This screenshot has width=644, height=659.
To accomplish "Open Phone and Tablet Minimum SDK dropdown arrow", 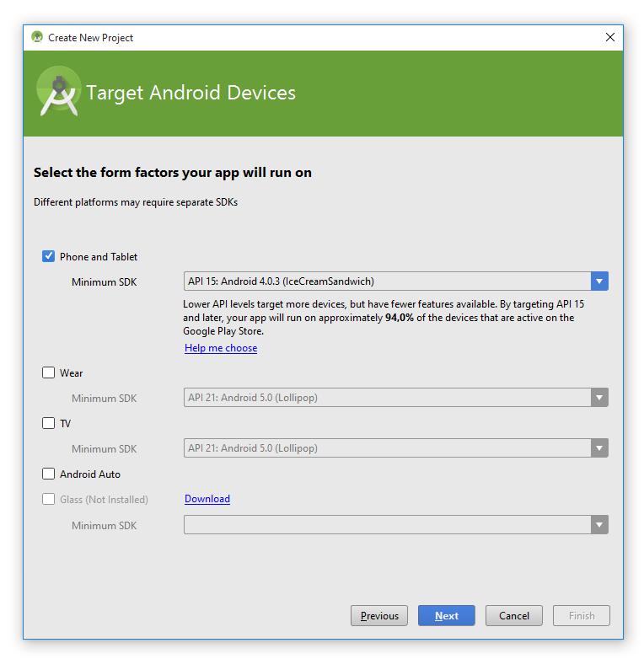I will pyautogui.click(x=599, y=281).
